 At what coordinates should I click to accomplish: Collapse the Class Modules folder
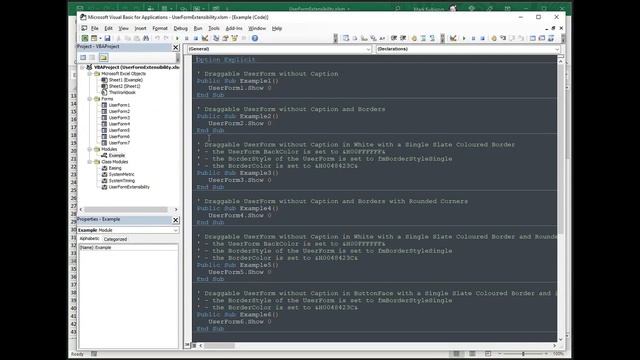[89, 162]
